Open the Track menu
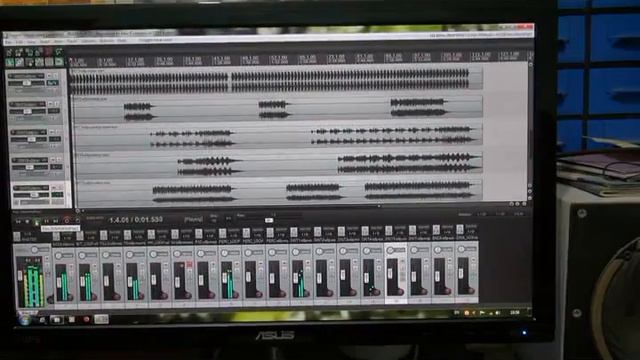The image size is (640, 360). [72, 42]
